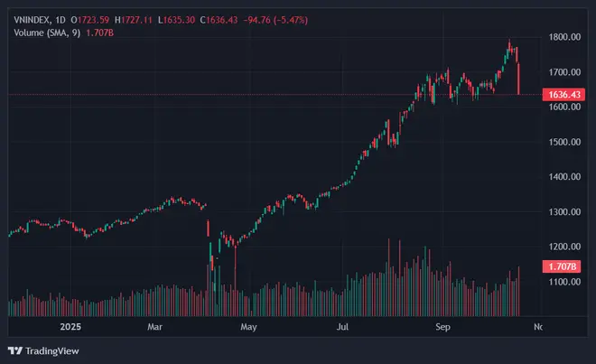Click the open price value 1723.59
Screen dimensions: 596x364
pos(98,19)
